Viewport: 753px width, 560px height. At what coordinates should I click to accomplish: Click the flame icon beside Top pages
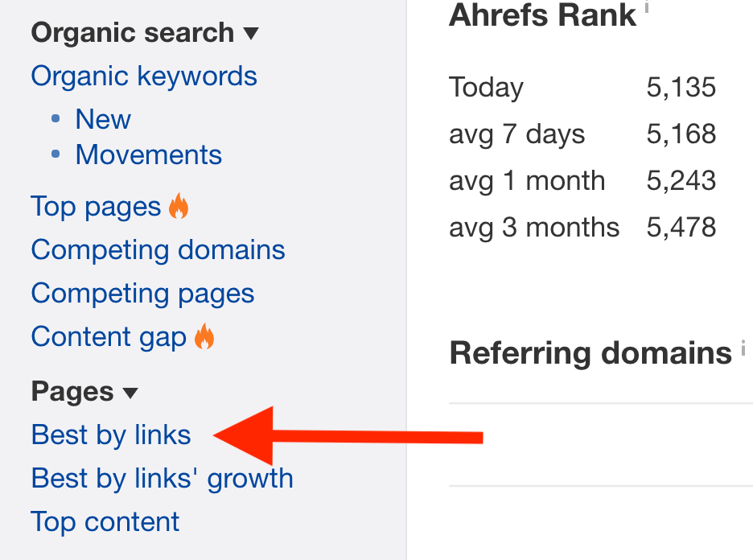179,206
